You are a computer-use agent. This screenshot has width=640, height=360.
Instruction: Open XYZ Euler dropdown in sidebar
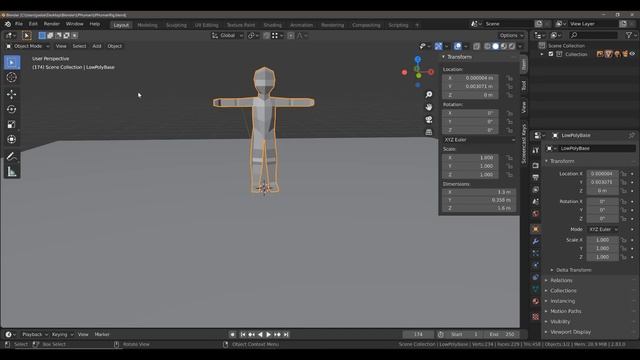[479, 140]
